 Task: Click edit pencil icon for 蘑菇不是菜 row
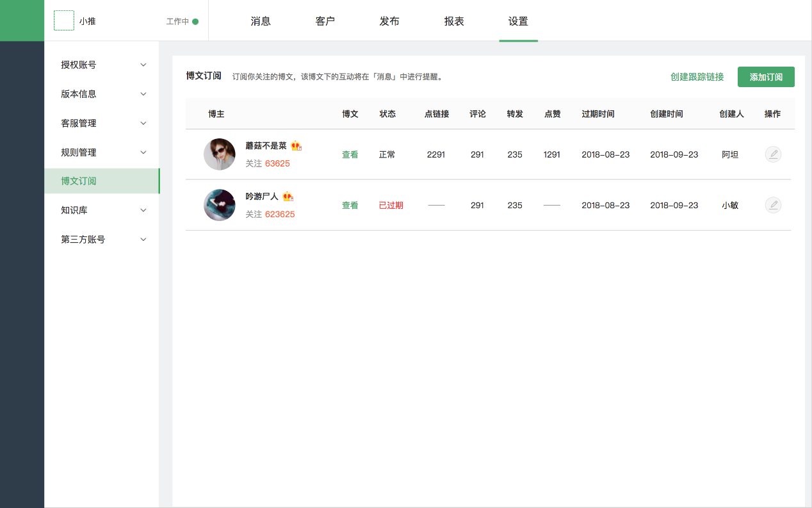773,154
